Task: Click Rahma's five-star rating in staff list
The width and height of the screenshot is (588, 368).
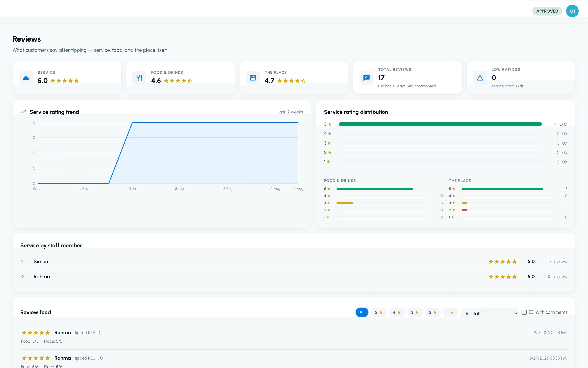Action: (x=503, y=277)
